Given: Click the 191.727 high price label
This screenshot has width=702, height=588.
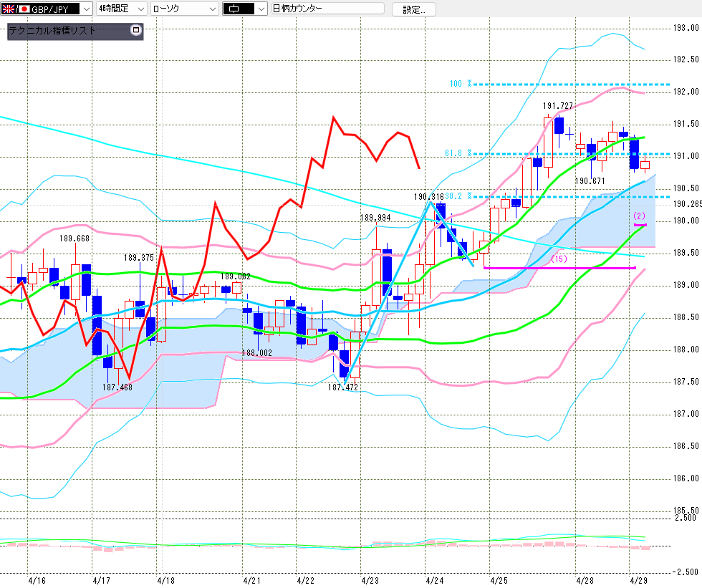Looking at the screenshot, I should coord(558,105).
